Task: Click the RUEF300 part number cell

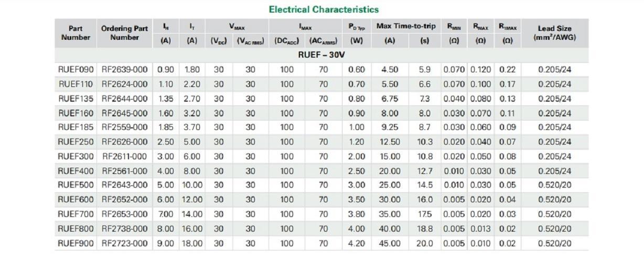Action: point(76,156)
